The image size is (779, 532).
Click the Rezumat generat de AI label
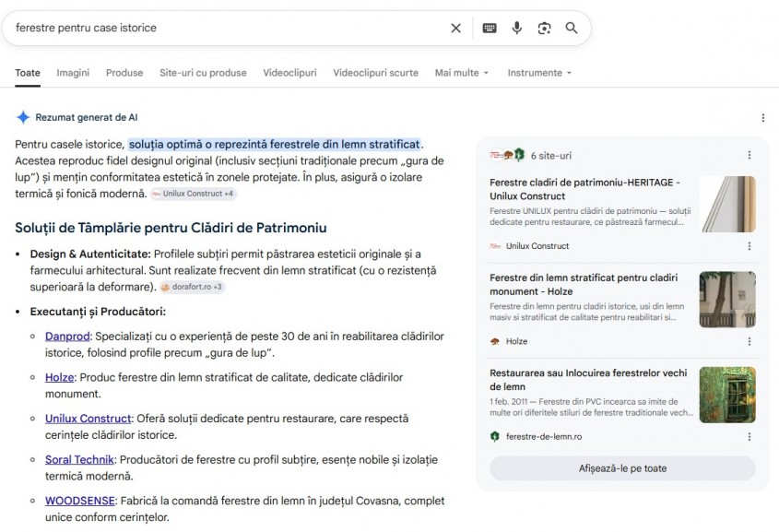[87, 118]
